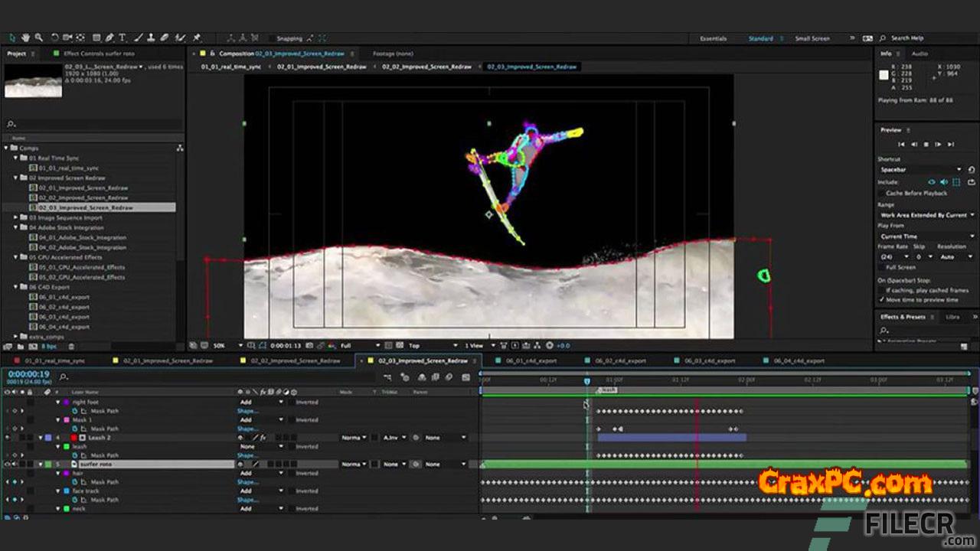Image resolution: width=980 pixels, height=551 pixels.
Task: Select the Type tool
Action: (122, 37)
